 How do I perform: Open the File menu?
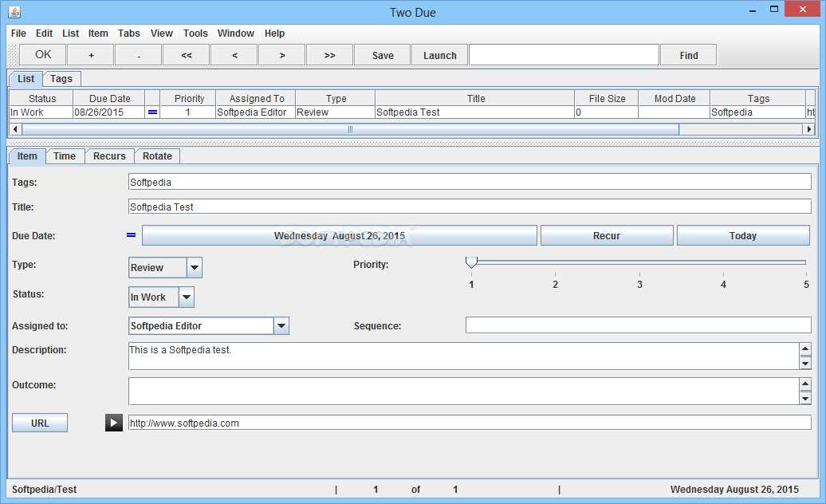coord(18,33)
